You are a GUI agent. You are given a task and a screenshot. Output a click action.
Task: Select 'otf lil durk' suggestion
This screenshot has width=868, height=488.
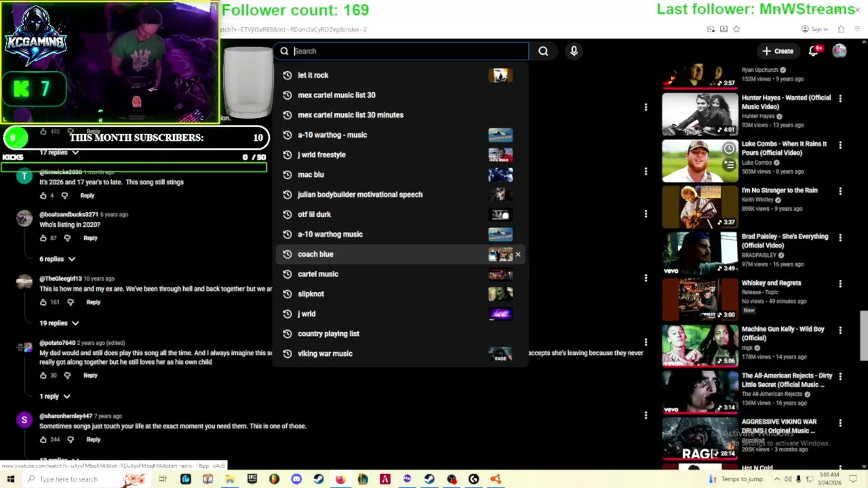(x=400, y=214)
